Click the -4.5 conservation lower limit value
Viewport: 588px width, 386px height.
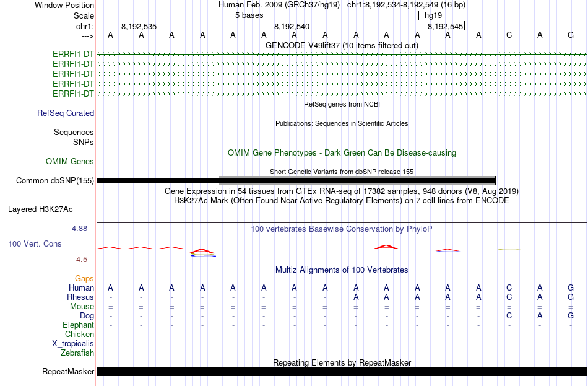(x=80, y=260)
